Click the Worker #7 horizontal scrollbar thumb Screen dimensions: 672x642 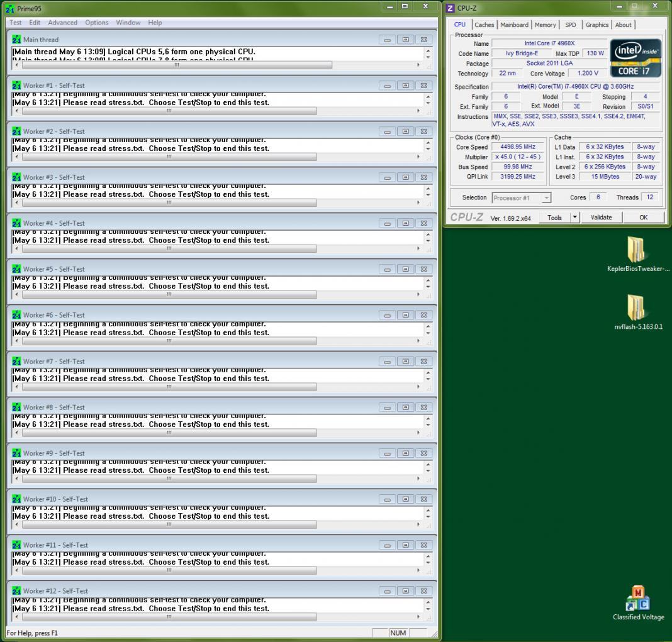[169, 387]
